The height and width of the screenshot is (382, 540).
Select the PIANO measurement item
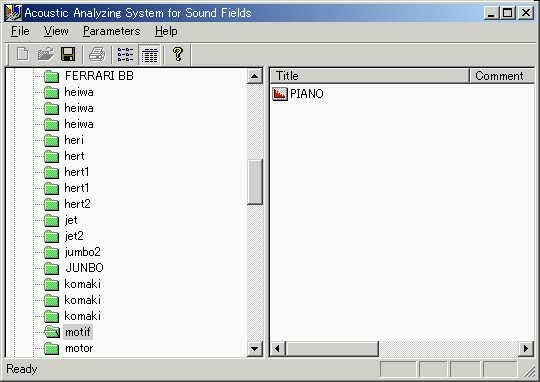(x=298, y=94)
